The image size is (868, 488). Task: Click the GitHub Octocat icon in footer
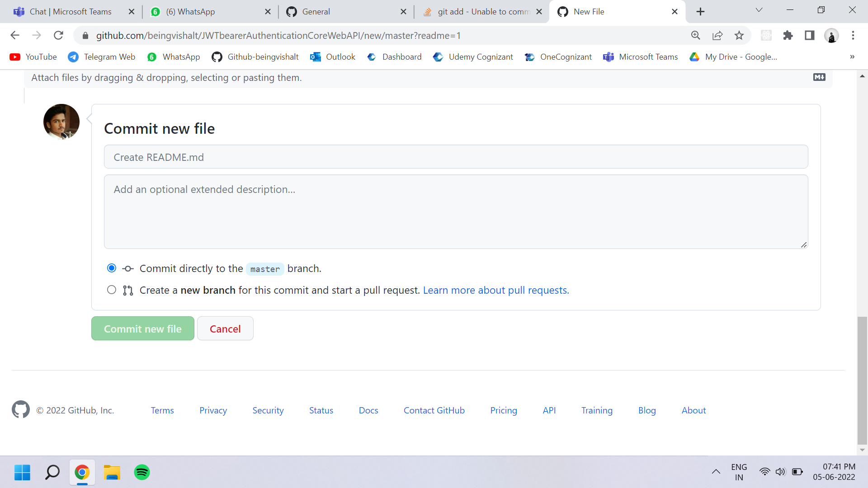pos(21,410)
